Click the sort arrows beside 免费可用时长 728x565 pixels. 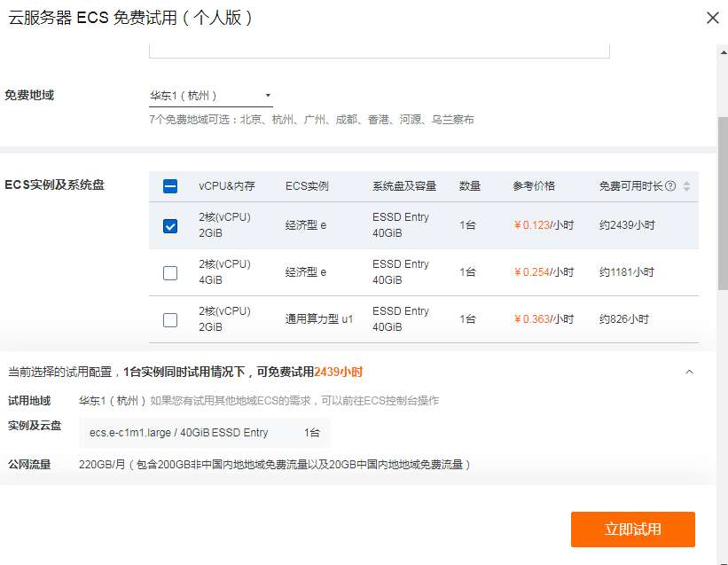click(x=686, y=186)
